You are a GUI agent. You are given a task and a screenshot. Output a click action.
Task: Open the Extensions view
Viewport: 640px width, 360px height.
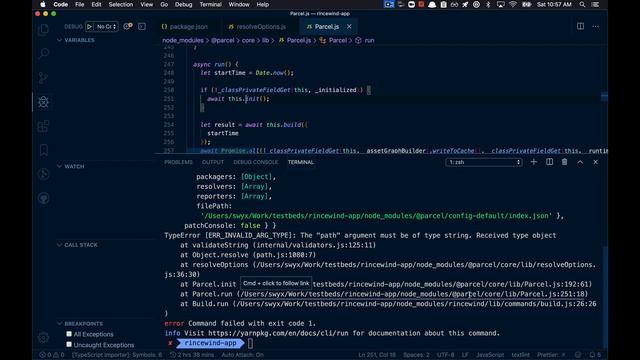click(x=43, y=126)
